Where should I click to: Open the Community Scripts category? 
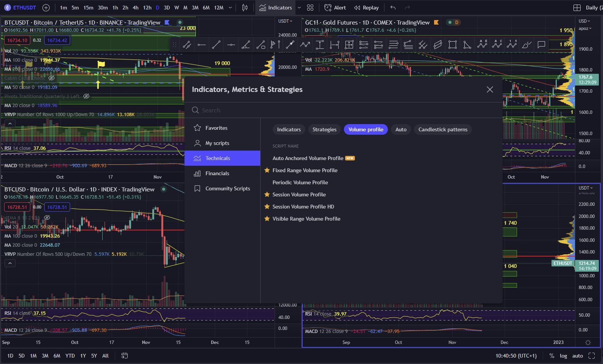click(222, 188)
